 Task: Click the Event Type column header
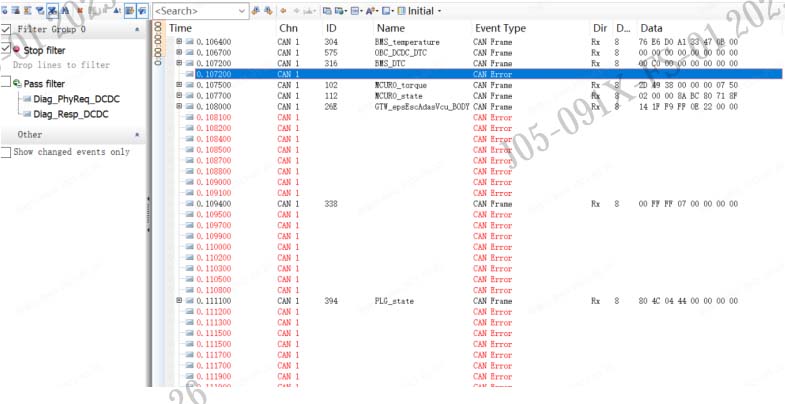500,29
